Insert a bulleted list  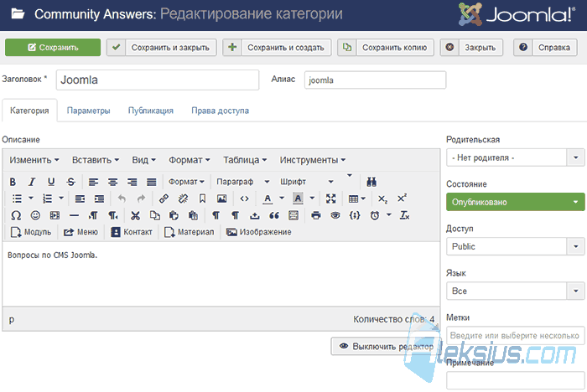17,199
